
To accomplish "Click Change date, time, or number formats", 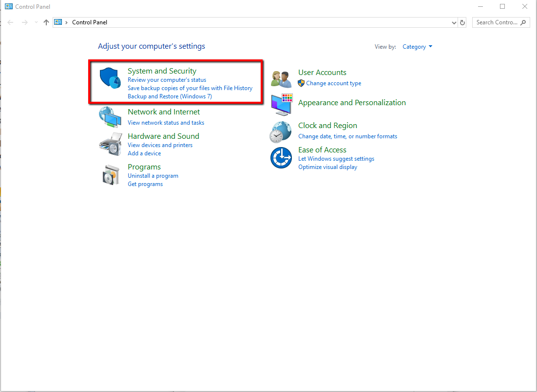I will [347, 136].
